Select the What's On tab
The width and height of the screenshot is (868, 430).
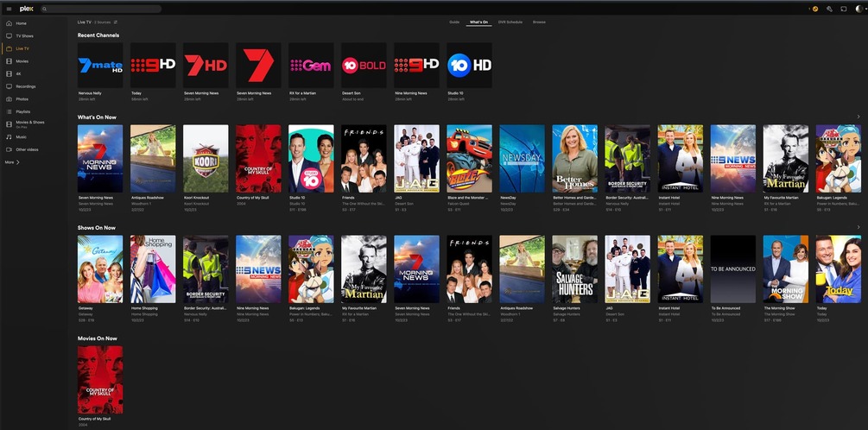tap(478, 22)
